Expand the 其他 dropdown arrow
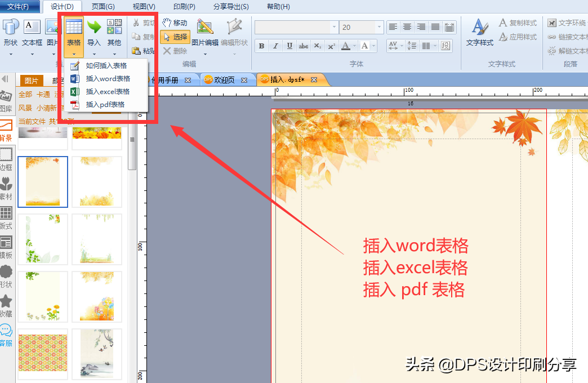The height and width of the screenshot is (383, 588). pos(114,55)
